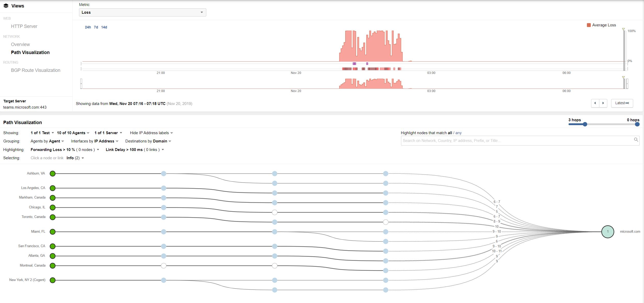The height and width of the screenshot is (303, 644).
Task: Select the Ashburn, VA agent node
Action: [53, 173]
